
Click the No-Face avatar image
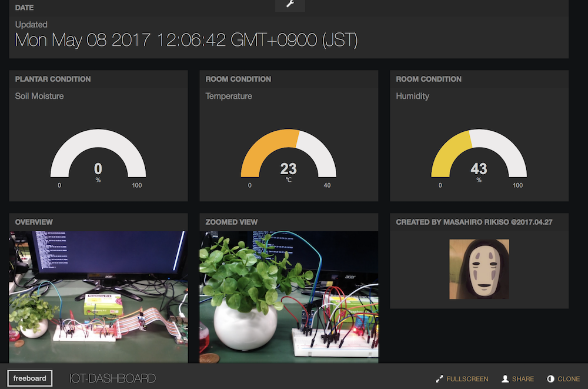(479, 269)
